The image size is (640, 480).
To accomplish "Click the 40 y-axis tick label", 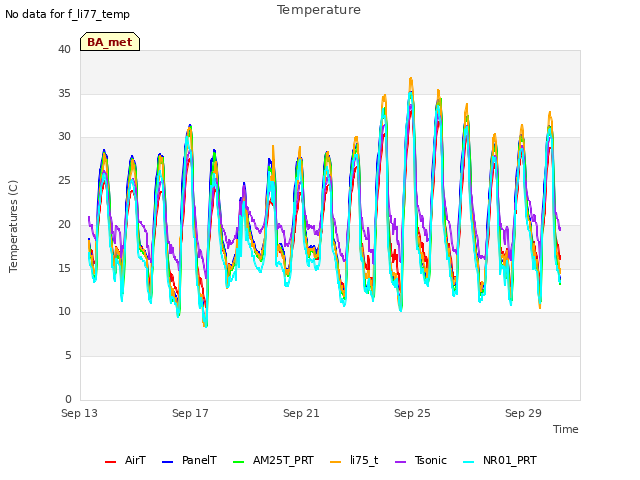I will click(x=64, y=49).
